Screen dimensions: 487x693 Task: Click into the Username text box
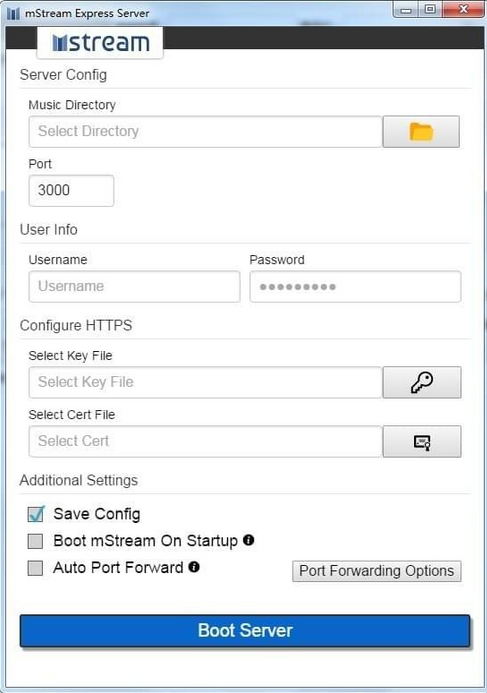click(x=134, y=286)
